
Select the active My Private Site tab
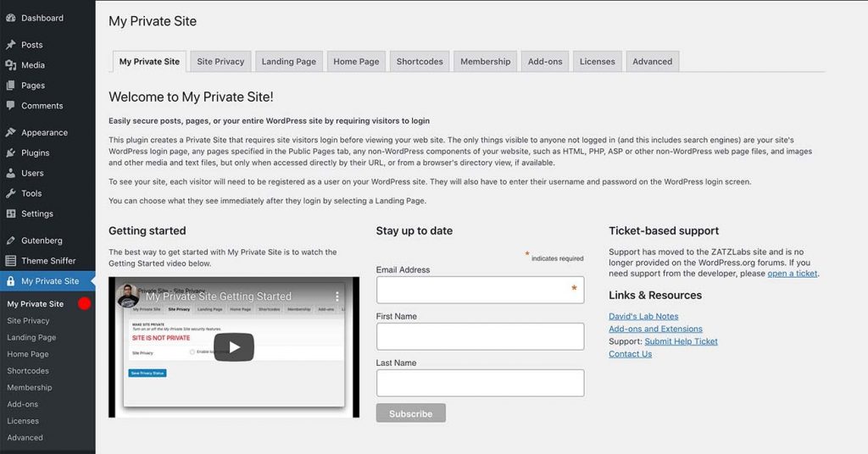149,61
